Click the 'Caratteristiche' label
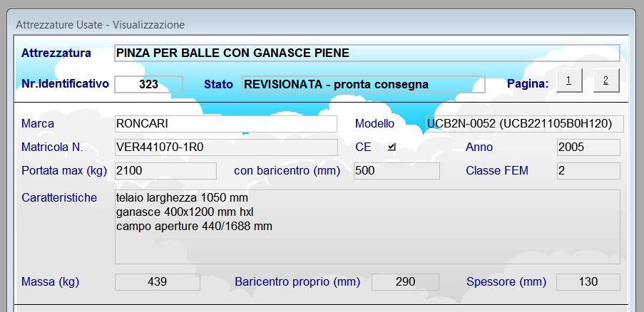This screenshot has width=644, height=312. 59,197
